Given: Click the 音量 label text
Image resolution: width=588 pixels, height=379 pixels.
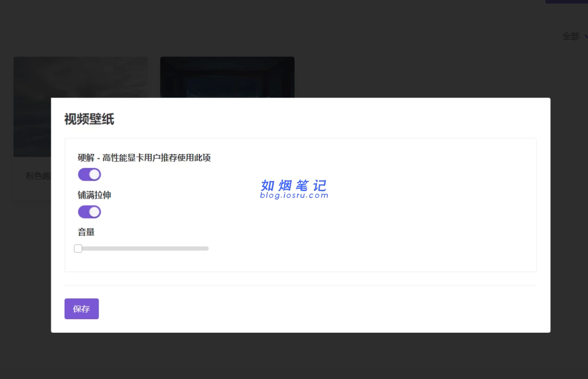Looking at the screenshot, I should click(x=86, y=232).
